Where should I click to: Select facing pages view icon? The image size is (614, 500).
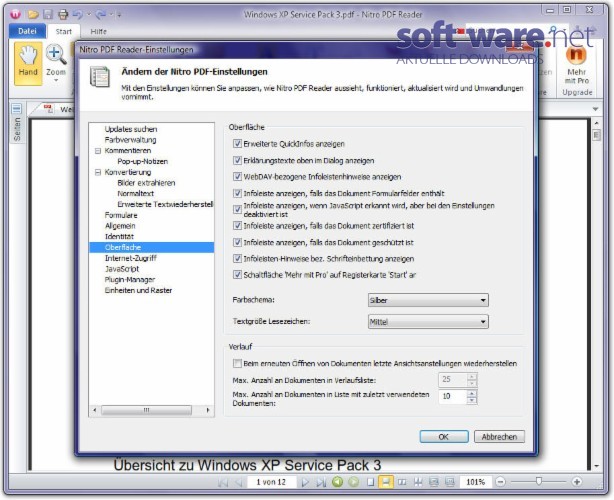402,482
